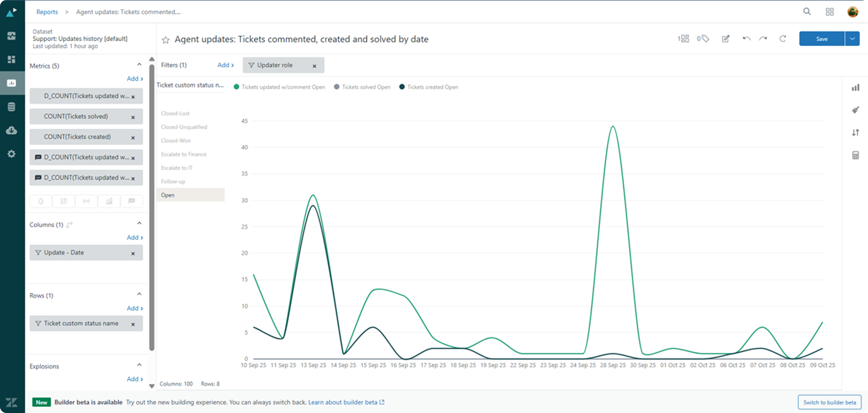Click the undo arrow icon
The width and height of the screenshot is (868, 413).
coord(746,39)
